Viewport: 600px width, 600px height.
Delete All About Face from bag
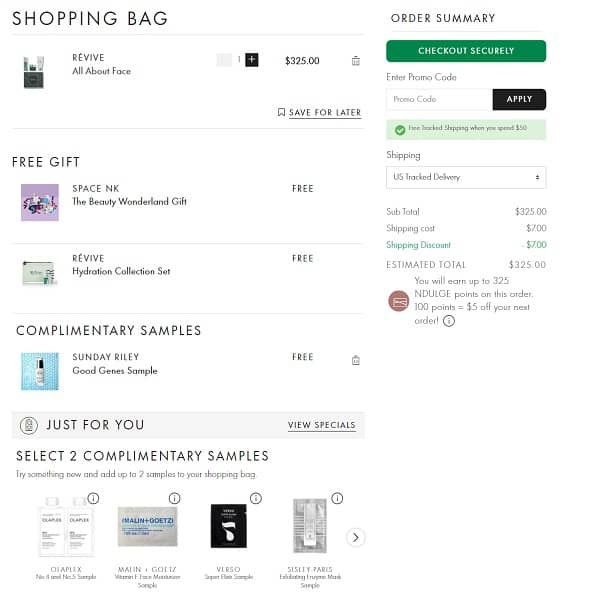[356, 61]
